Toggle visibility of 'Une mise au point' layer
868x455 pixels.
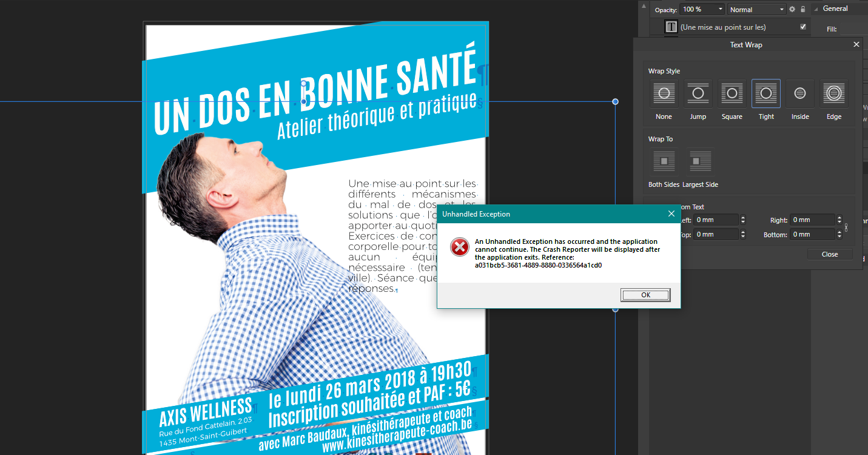click(803, 27)
